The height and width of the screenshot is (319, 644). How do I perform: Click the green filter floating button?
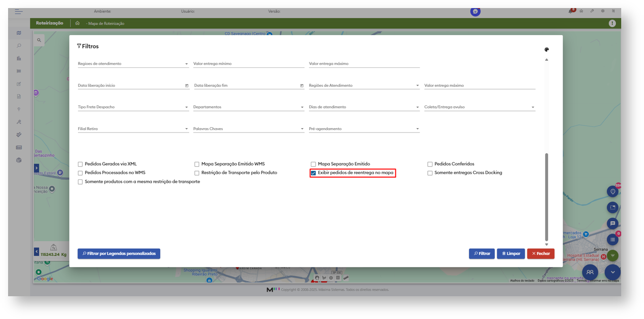click(613, 256)
